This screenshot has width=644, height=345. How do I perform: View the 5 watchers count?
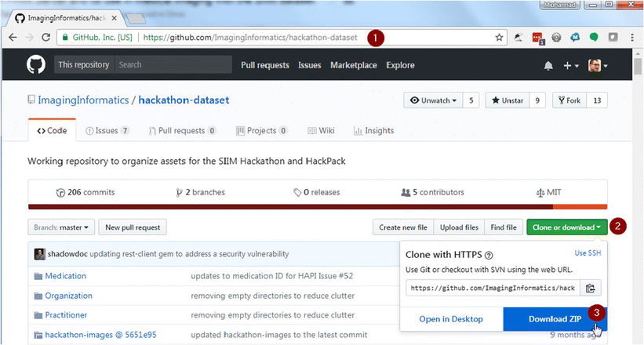click(x=471, y=100)
